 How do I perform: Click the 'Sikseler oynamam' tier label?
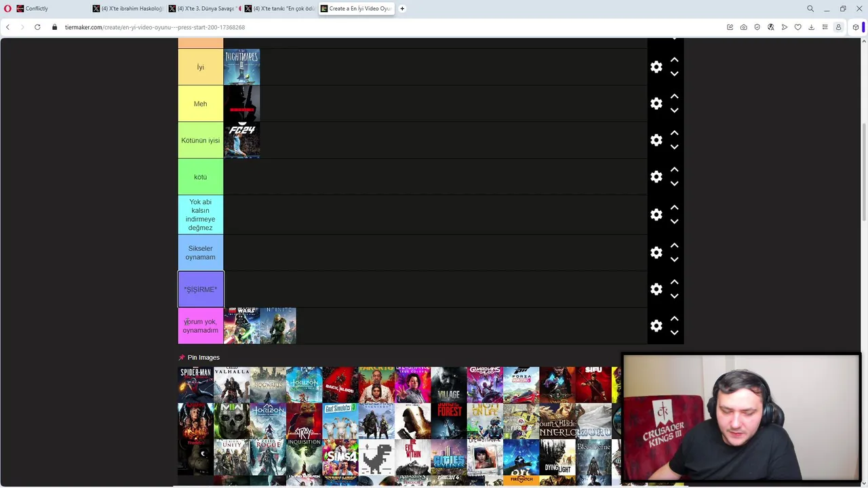[x=201, y=253]
